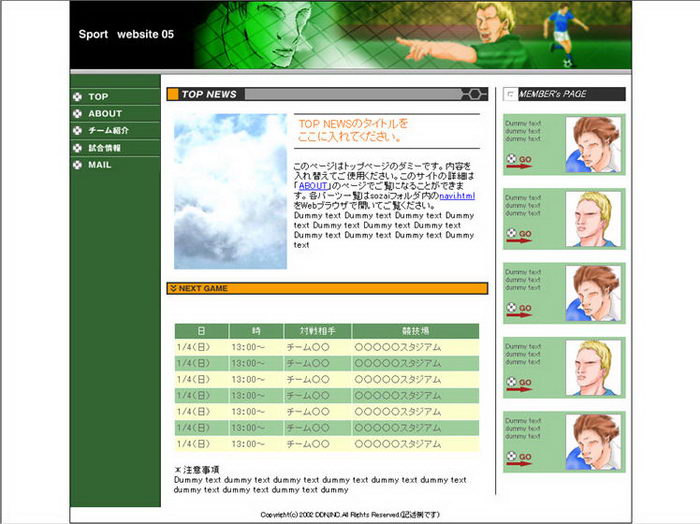This screenshot has width=700, height=524.
Task: Select the first blond player portrait
Action: click(592, 219)
